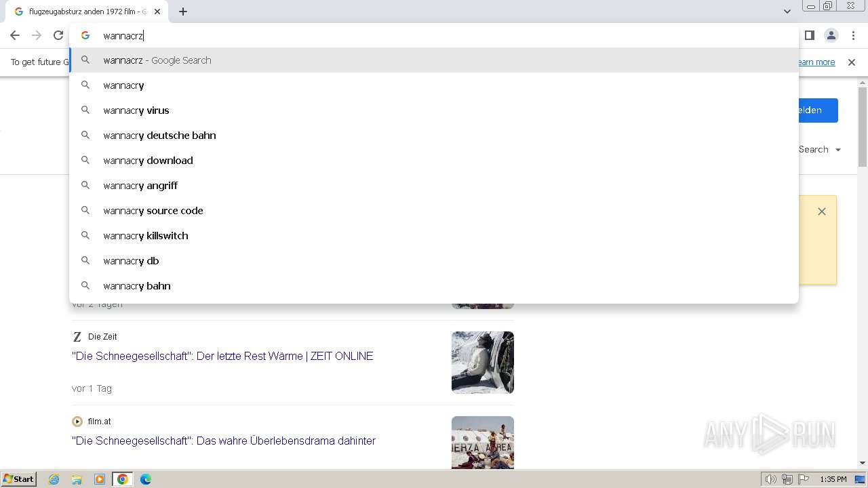Toggle the Chrome side panel
868x488 pixels.
click(809, 35)
